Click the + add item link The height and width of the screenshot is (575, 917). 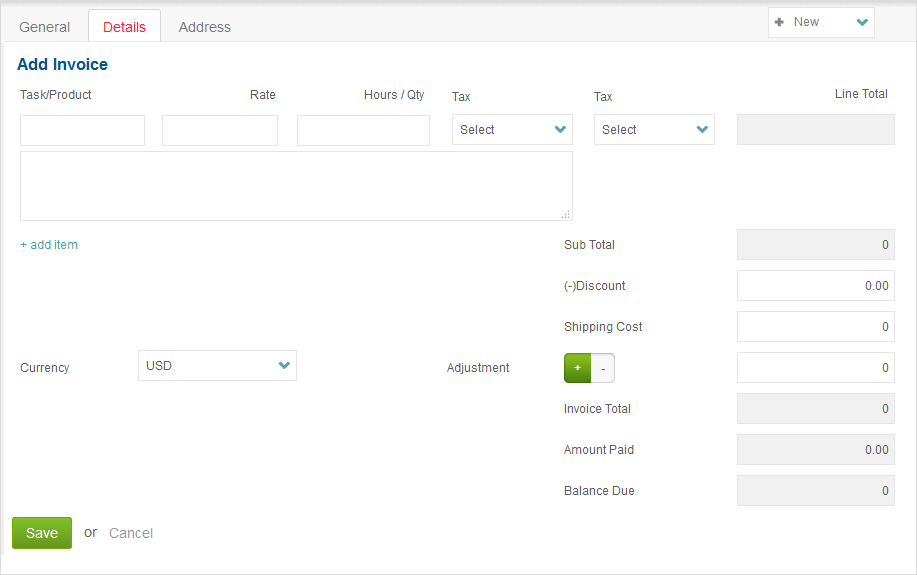tap(49, 245)
